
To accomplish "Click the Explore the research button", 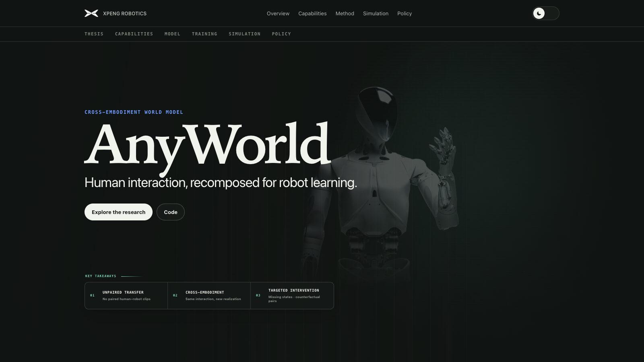I will [x=118, y=212].
